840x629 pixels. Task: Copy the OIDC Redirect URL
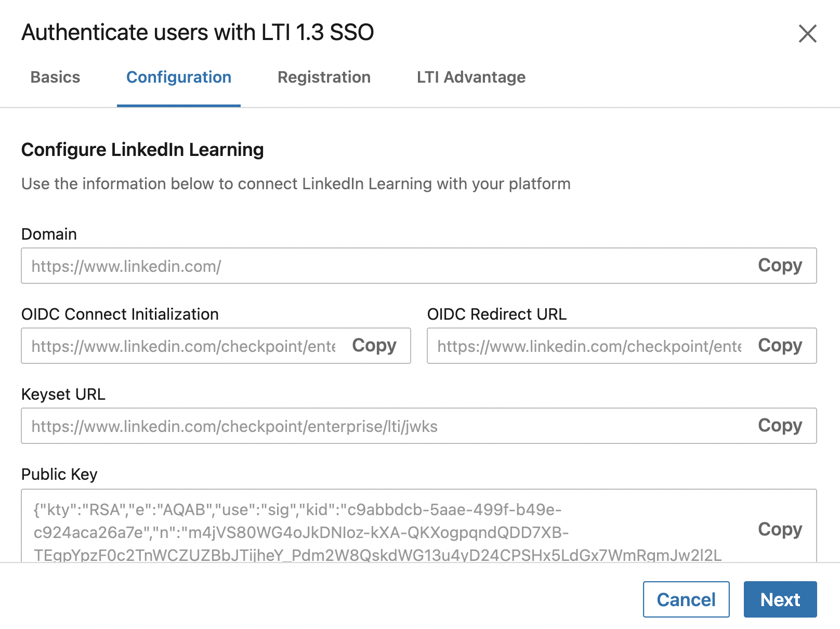(780, 346)
